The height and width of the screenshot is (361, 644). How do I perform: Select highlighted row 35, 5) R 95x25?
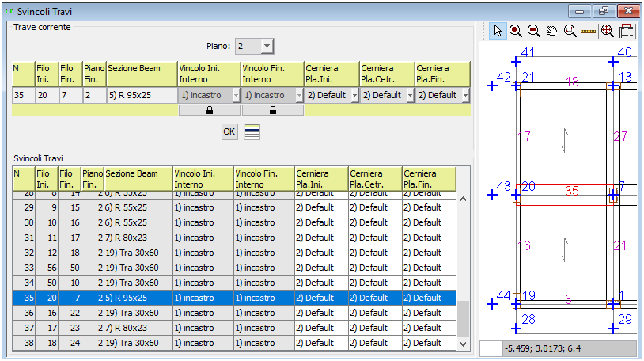coord(234,298)
